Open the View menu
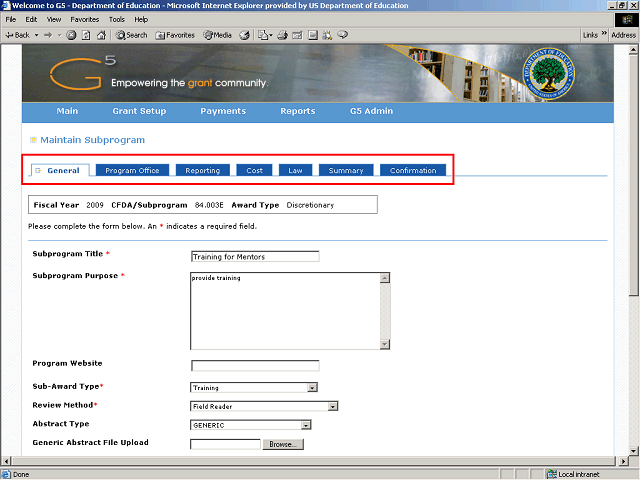Image resolution: width=640 pixels, height=480 pixels. tap(53, 19)
